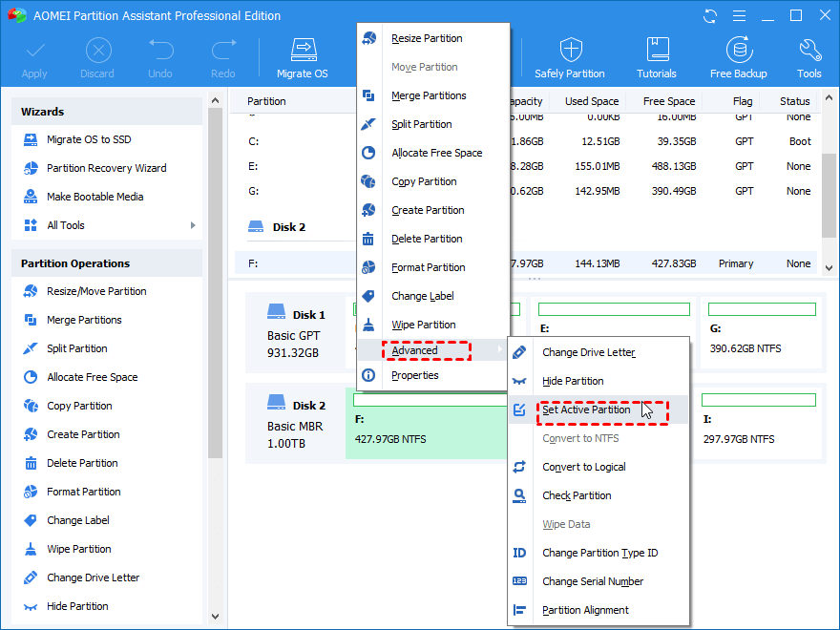Viewport: 840px width, 630px height.
Task: Click the Partition Recovery Wizard item
Action: click(106, 168)
